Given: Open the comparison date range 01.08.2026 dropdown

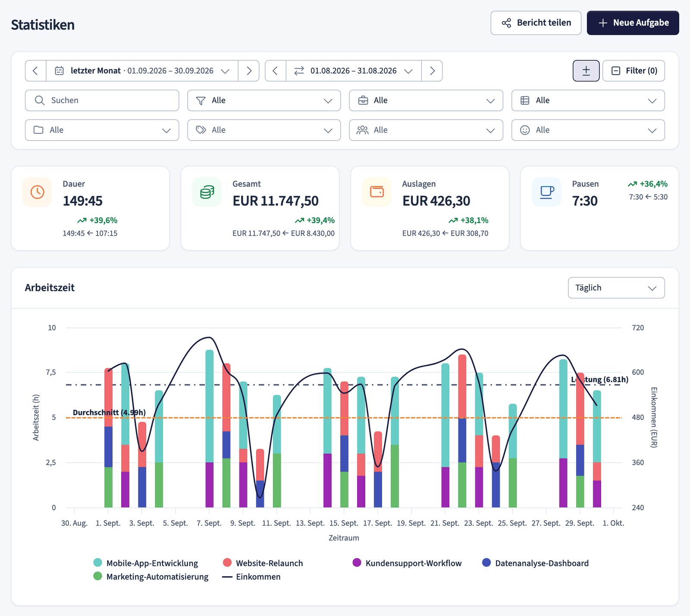Looking at the screenshot, I should [354, 71].
